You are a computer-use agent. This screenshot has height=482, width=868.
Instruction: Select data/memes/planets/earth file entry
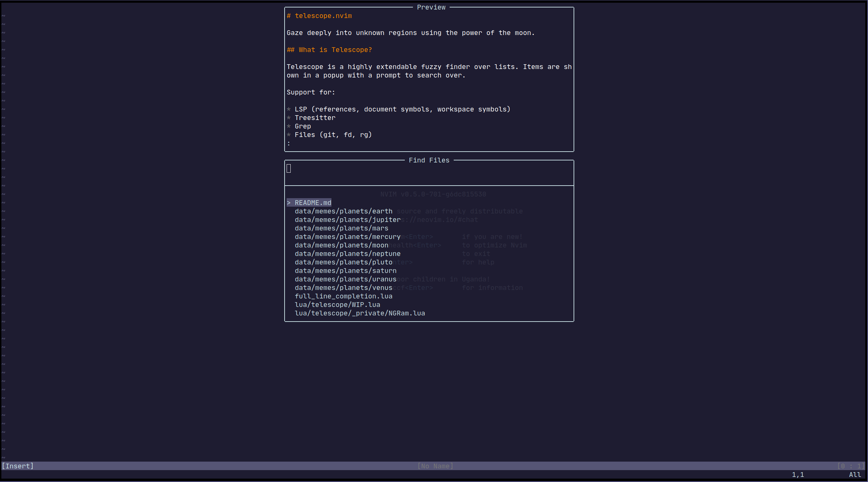(343, 211)
